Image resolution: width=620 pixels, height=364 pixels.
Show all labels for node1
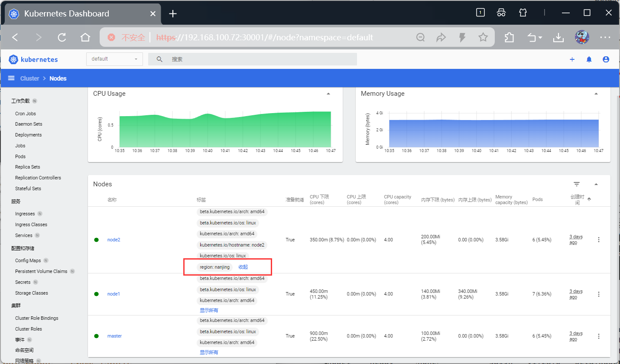tap(209, 310)
